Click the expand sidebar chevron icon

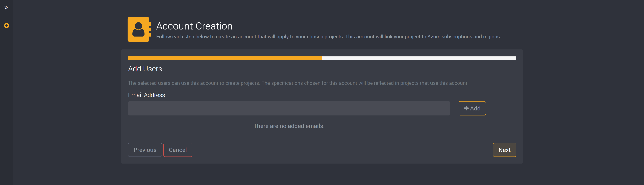point(6,8)
